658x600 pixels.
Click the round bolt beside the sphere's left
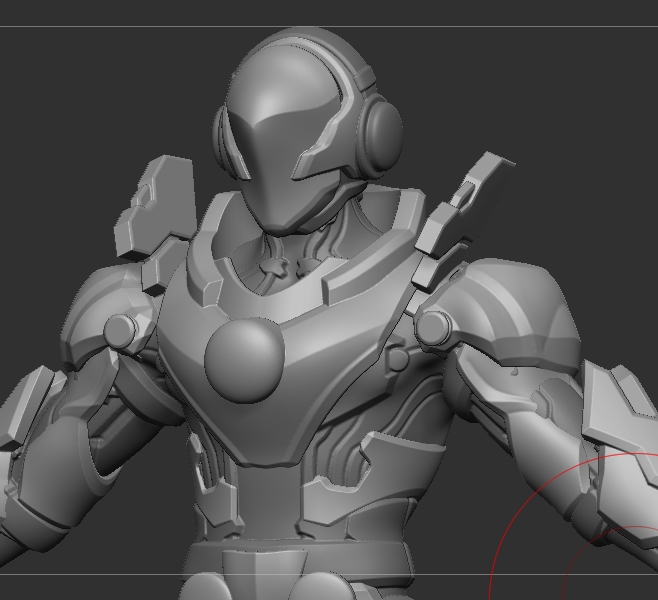pyautogui.click(x=120, y=331)
